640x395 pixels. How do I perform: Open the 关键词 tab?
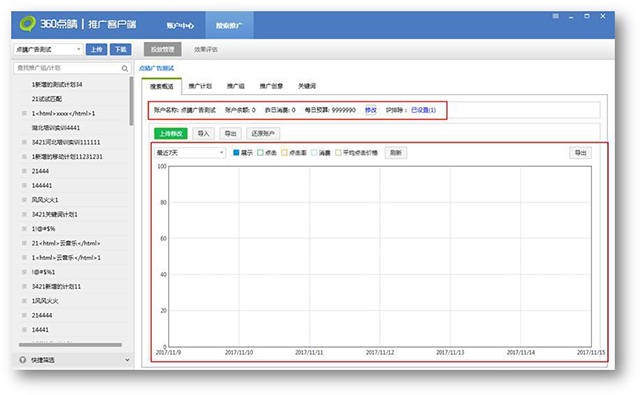(307, 86)
